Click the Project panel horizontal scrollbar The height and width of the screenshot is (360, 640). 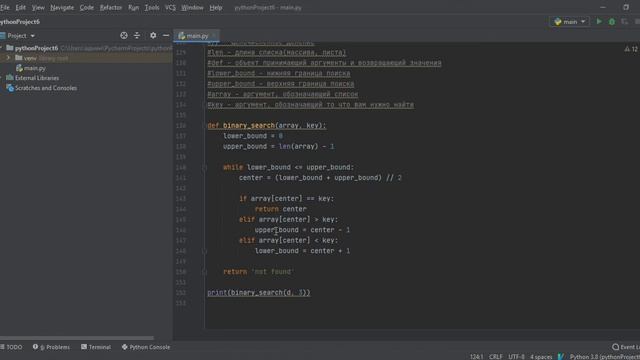[x=77, y=338]
